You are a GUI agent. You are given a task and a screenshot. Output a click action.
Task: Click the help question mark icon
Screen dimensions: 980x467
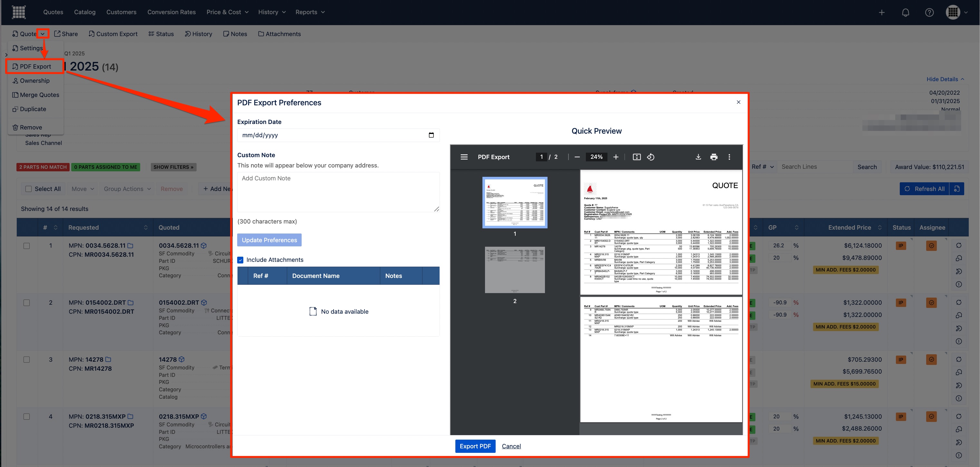click(929, 13)
